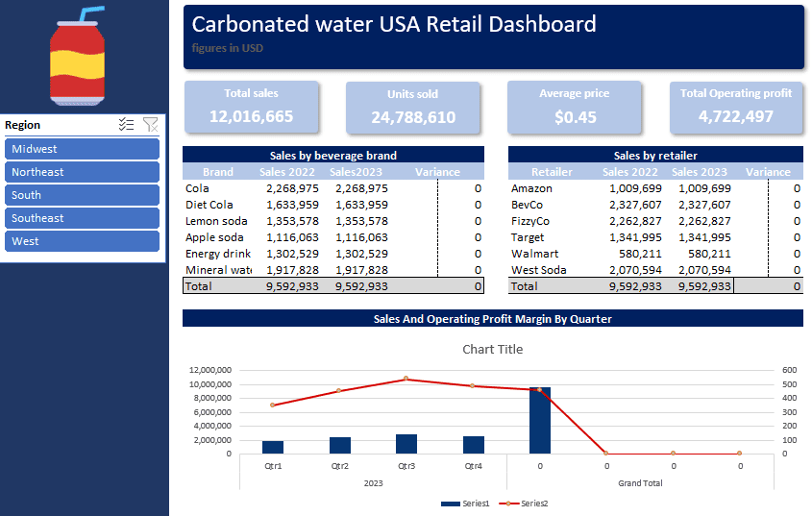This screenshot has width=812, height=516.
Task: Clear the Region slicer filter
Action: click(x=150, y=124)
